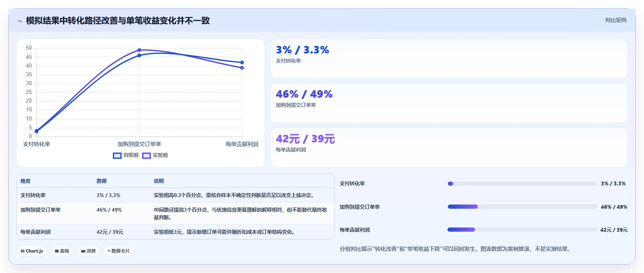Click the 支付转化率 table row label
The height and width of the screenshot is (273, 644).
pyautogui.click(x=33, y=195)
